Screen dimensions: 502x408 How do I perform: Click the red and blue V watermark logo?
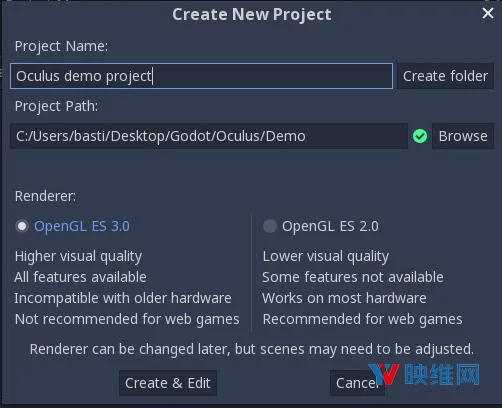[384, 374]
